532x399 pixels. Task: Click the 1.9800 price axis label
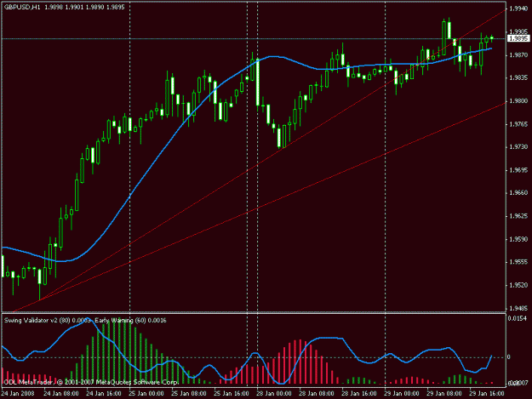click(x=518, y=101)
